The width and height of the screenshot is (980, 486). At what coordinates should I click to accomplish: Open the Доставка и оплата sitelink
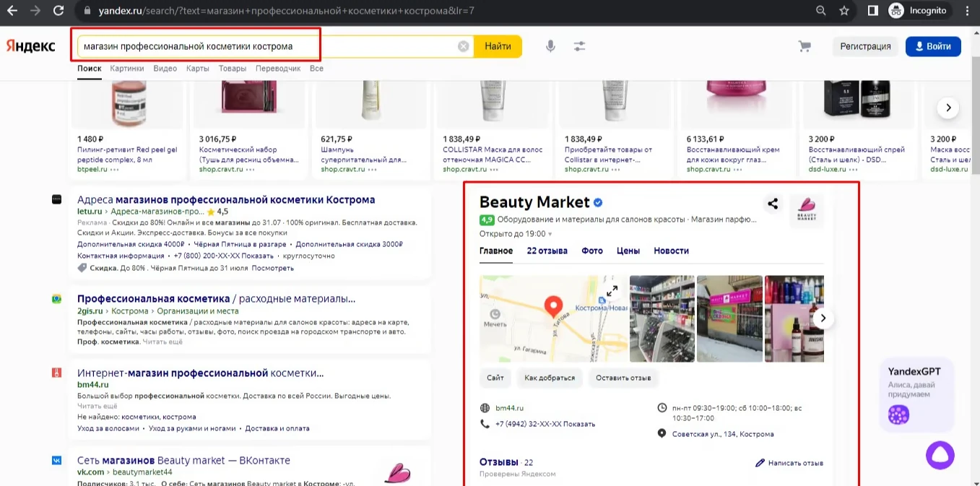[277, 428]
